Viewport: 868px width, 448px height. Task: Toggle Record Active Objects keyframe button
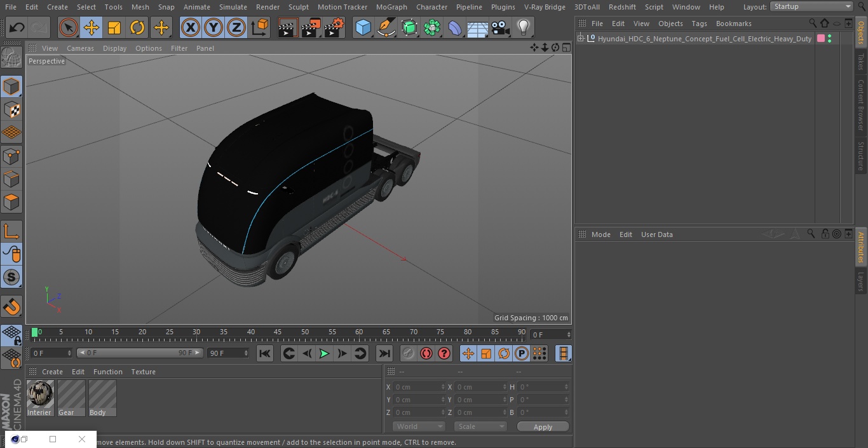(409, 353)
